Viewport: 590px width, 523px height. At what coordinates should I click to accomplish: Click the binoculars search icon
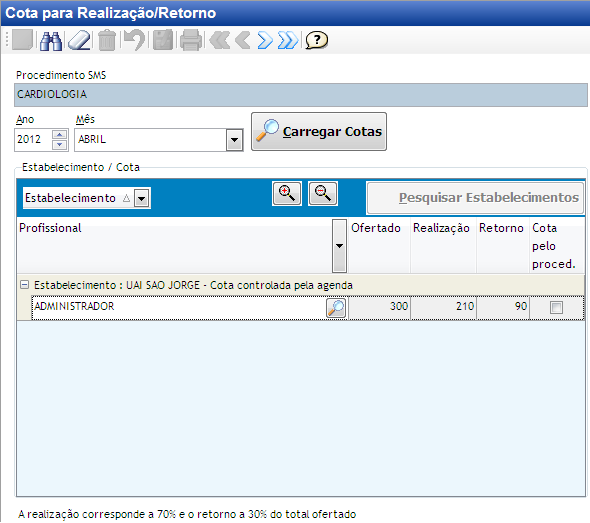click(51, 41)
